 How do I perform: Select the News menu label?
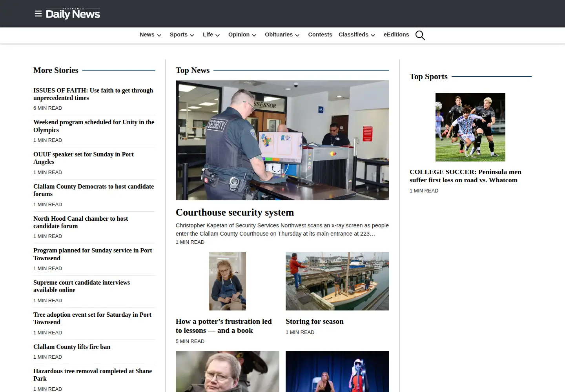147,34
